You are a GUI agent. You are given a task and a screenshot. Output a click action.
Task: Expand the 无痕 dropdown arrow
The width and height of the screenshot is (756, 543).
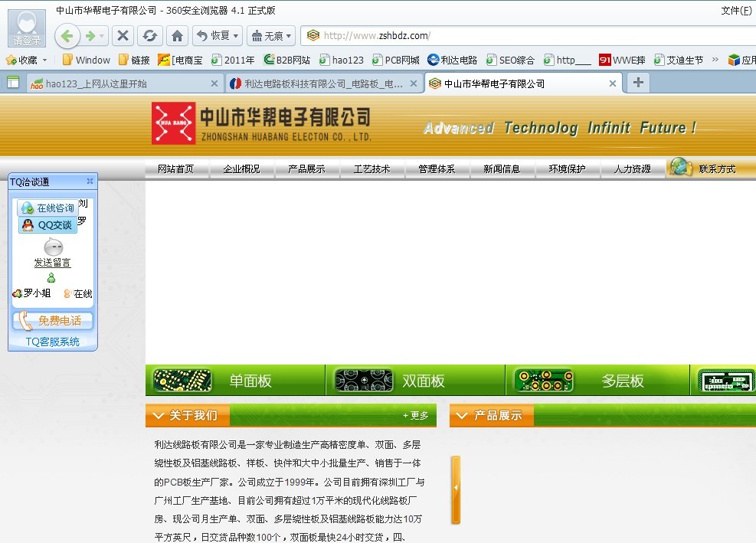tap(289, 36)
